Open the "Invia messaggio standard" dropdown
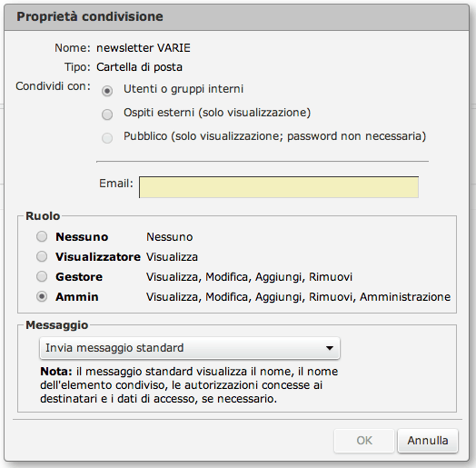This screenshot has width=476, height=468. pos(190,348)
